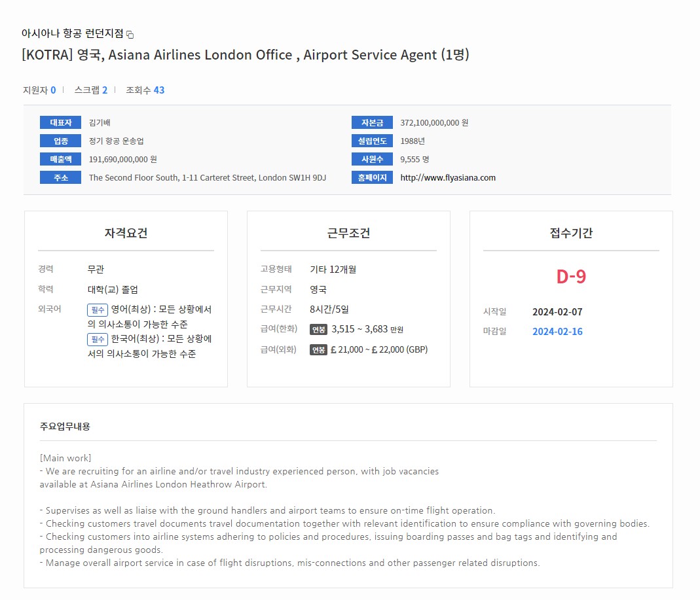Image resolution: width=700 pixels, height=600 pixels.
Task: Click the 'Checking customers travel documents' line
Action: (x=344, y=523)
